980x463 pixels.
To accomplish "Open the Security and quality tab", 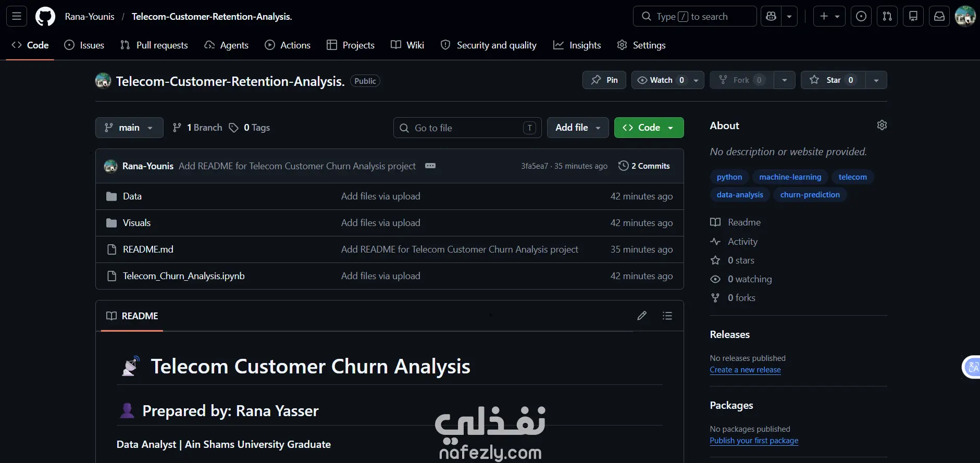I will pos(489,45).
